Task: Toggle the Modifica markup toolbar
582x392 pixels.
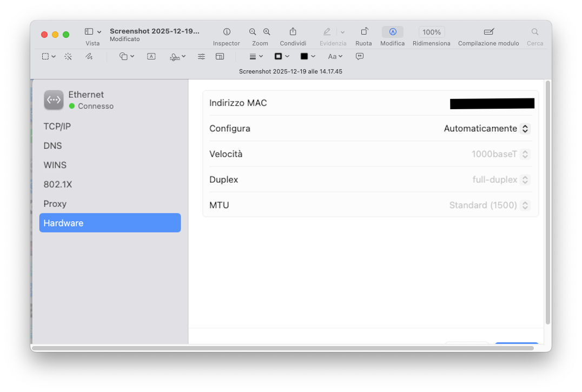Action: (392, 32)
